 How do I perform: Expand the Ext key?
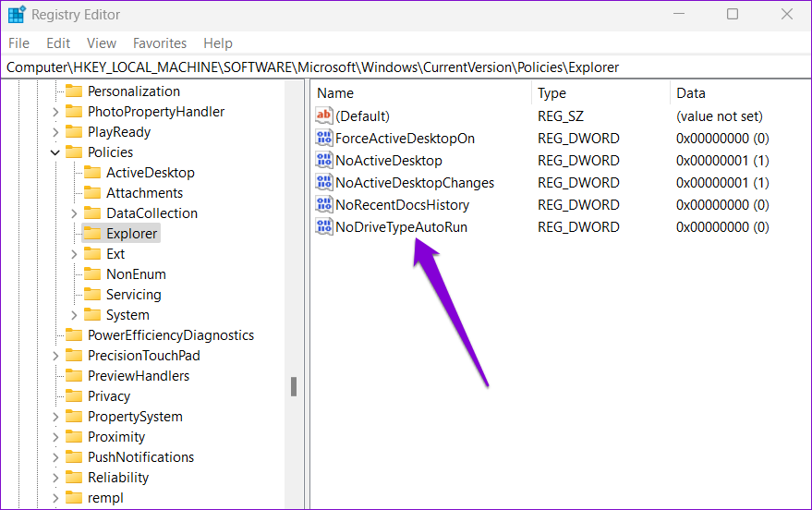pyautogui.click(x=74, y=254)
